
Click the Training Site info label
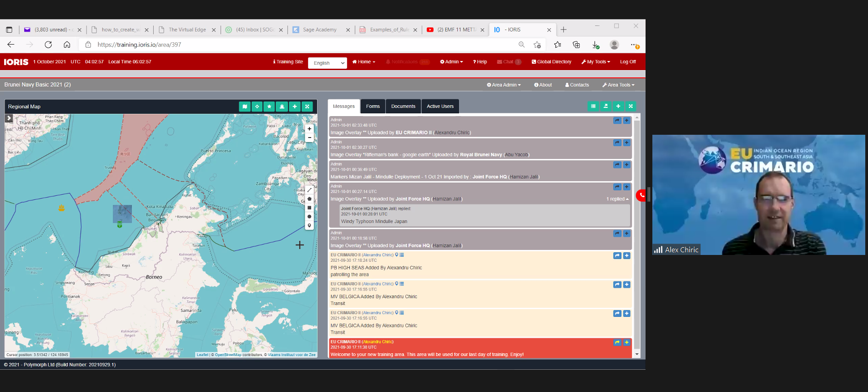[288, 62]
